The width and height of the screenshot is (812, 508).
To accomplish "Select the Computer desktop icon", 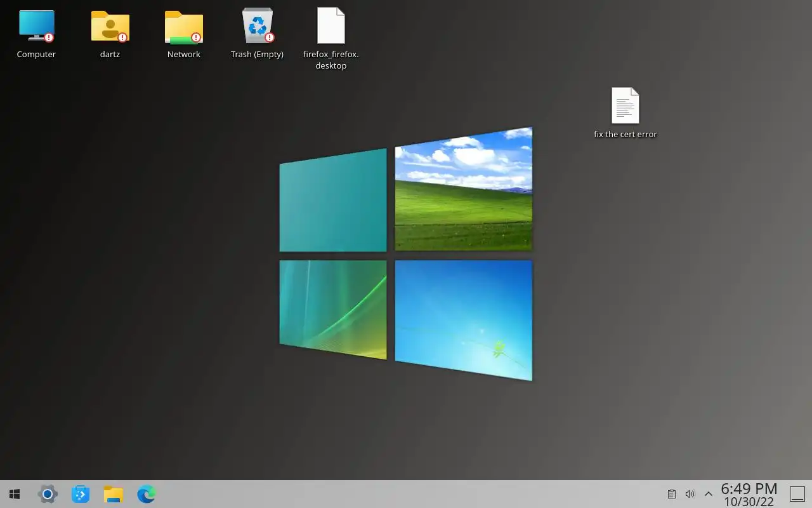I will (x=36, y=26).
